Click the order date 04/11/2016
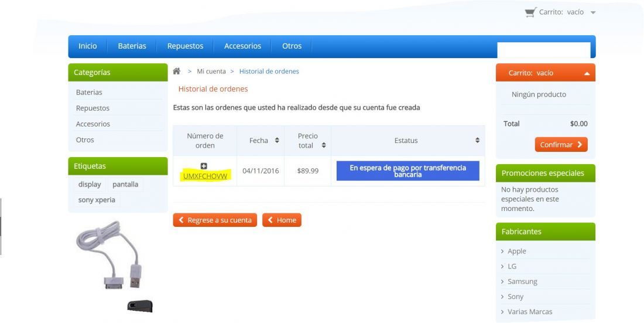The width and height of the screenshot is (644, 323). (261, 171)
